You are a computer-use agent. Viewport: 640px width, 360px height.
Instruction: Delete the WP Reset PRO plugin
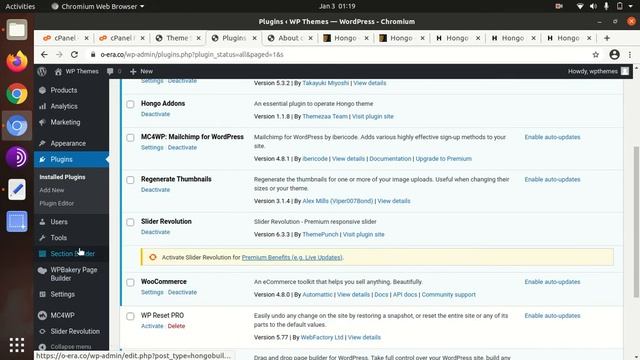click(x=176, y=326)
